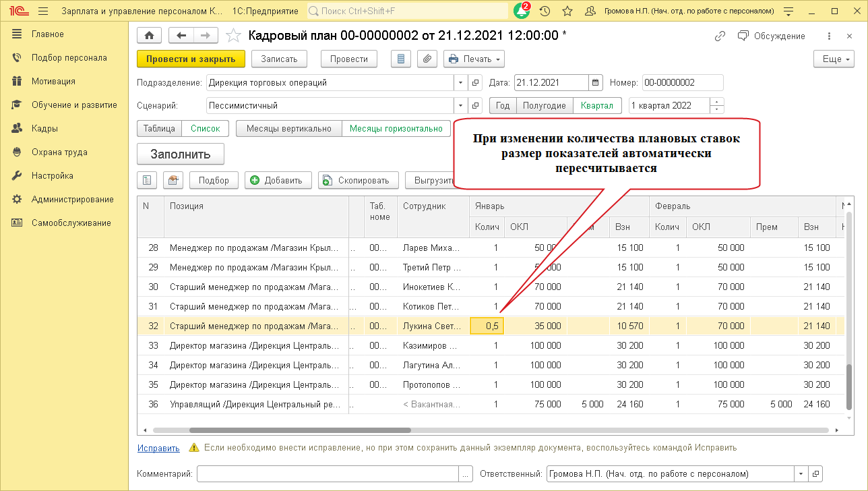Expand the Подразделение dropdown arrow
The height and width of the screenshot is (491, 868).
click(462, 83)
